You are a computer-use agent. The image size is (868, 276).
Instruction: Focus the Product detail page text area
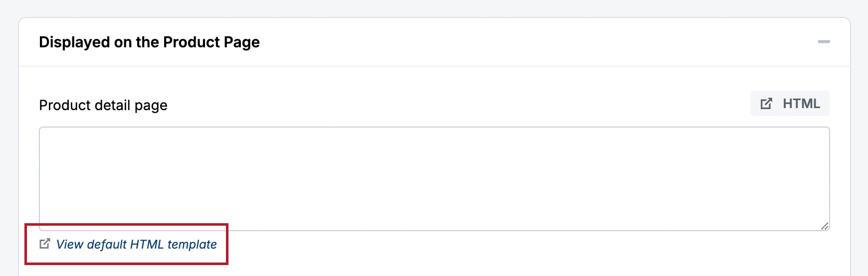pyautogui.click(x=434, y=178)
